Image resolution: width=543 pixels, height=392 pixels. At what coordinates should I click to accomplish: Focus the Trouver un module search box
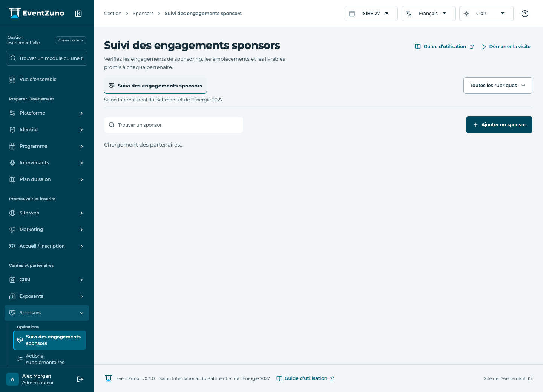pos(47,58)
